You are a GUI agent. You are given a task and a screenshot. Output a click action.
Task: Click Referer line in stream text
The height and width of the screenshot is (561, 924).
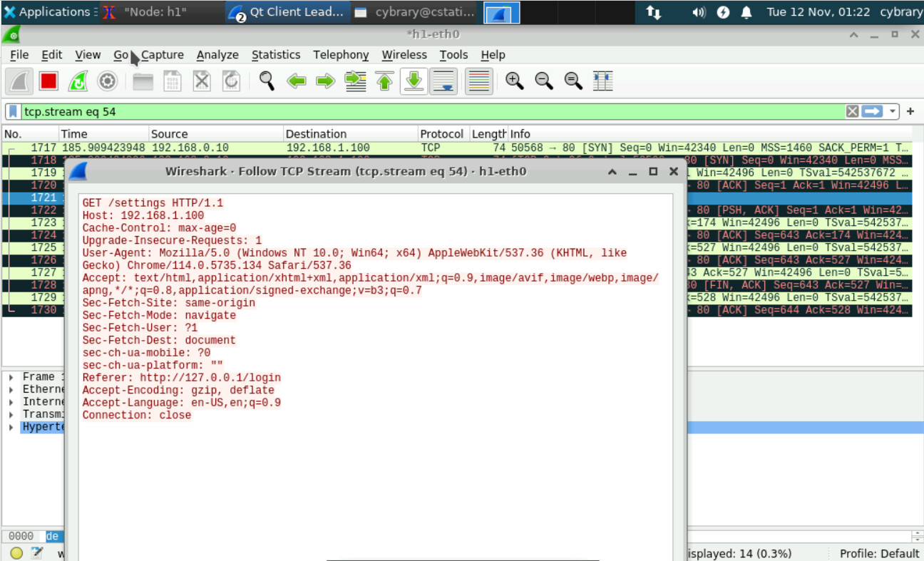[x=181, y=378]
